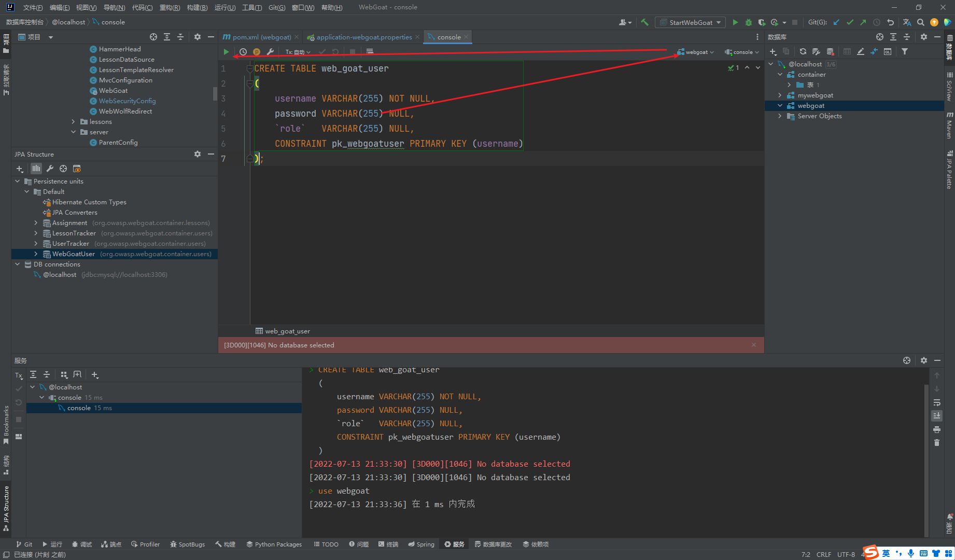Open the console session dropdown
Viewport: 955px width, 560px height.
coord(742,52)
